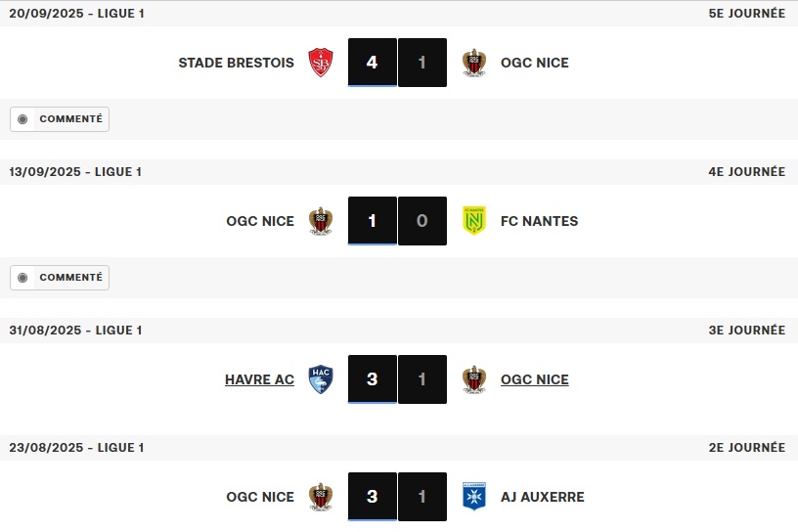Click FC Nantes team name
This screenshot has width=798, height=532.
pyautogui.click(x=539, y=221)
